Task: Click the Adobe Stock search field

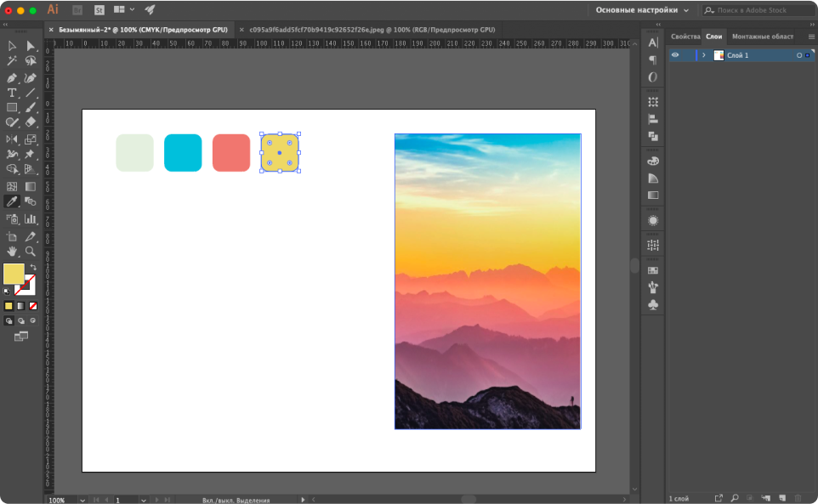Action: coord(759,10)
